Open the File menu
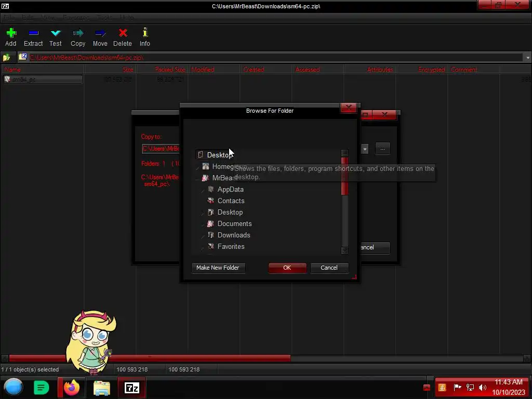 [x=9, y=18]
